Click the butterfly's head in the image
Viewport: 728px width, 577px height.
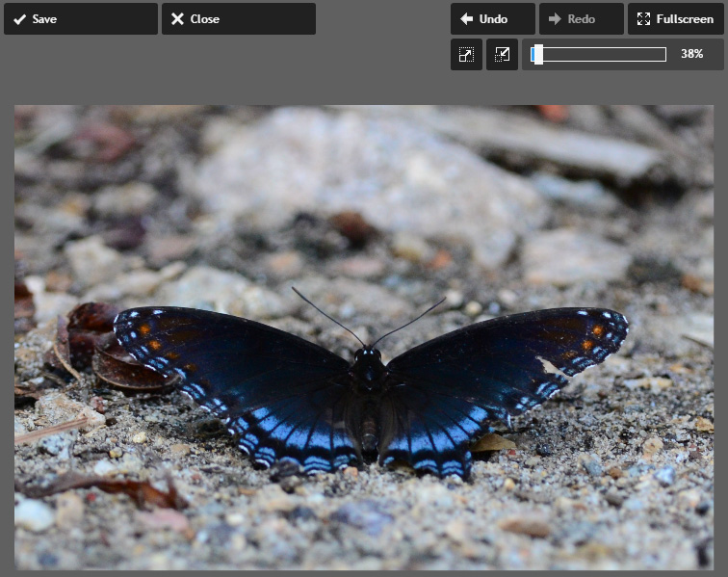point(367,356)
